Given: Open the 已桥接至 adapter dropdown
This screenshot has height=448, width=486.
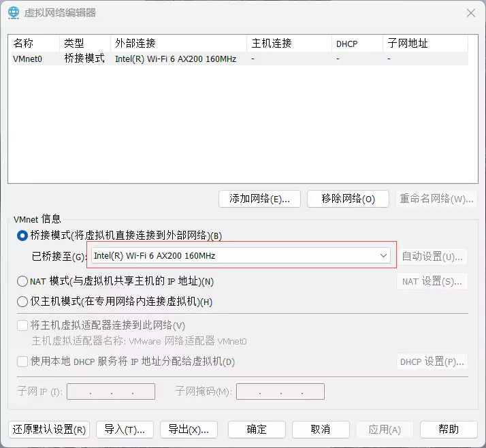Looking at the screenshot, I should click(x=241, y=256).
